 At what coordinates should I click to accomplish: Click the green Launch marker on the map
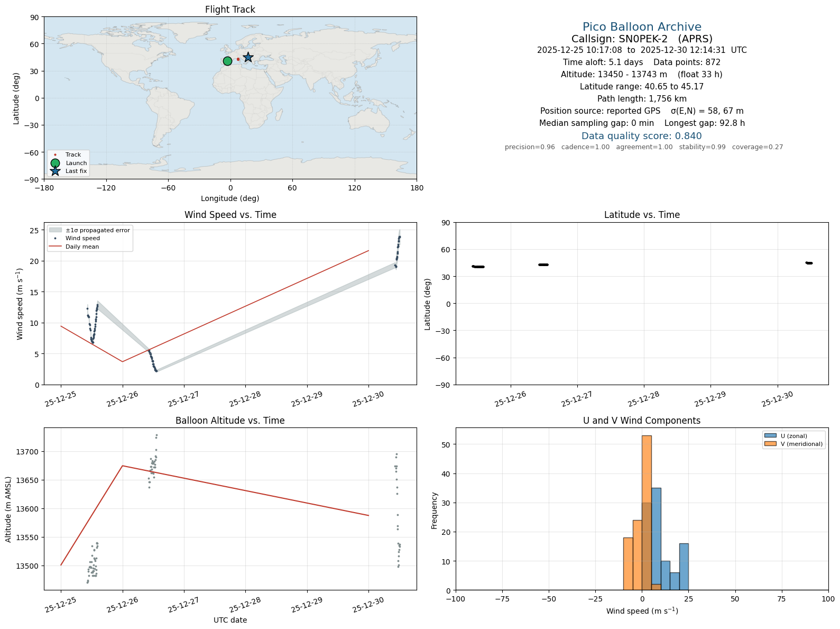(227, 61)
